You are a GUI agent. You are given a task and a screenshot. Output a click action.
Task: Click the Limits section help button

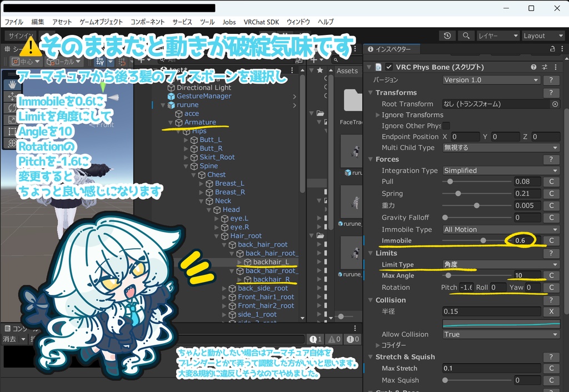click(x=551, y=253)
